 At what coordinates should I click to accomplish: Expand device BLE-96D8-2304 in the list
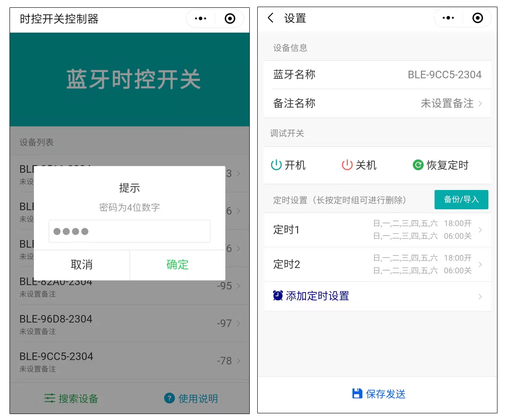coord(238,324)
